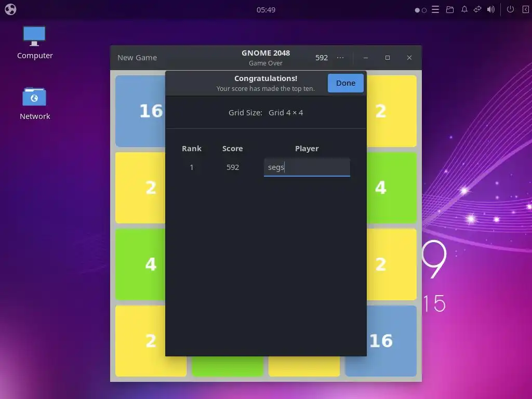Open the file manager folder icon in panel
This screenshot has width=532, height=399.
(x=450, y=9)
